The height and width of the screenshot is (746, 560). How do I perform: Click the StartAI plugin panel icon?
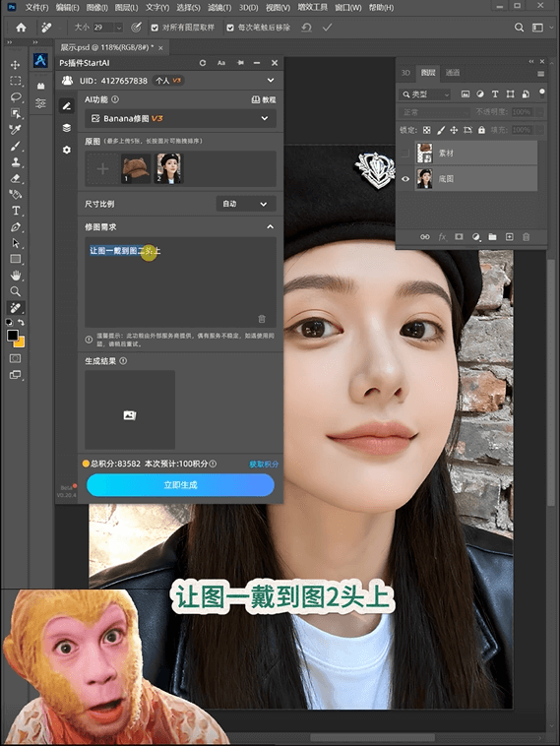(x=40, y=60)
